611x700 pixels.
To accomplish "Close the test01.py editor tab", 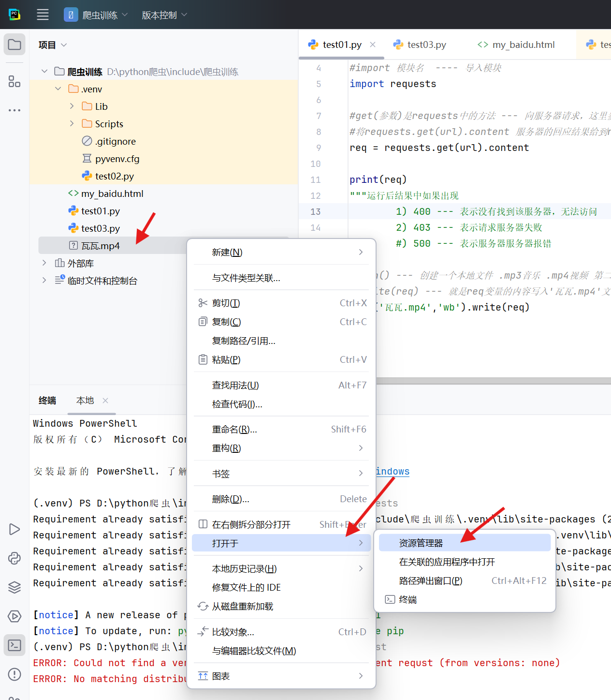I will [x=373, y=45].
